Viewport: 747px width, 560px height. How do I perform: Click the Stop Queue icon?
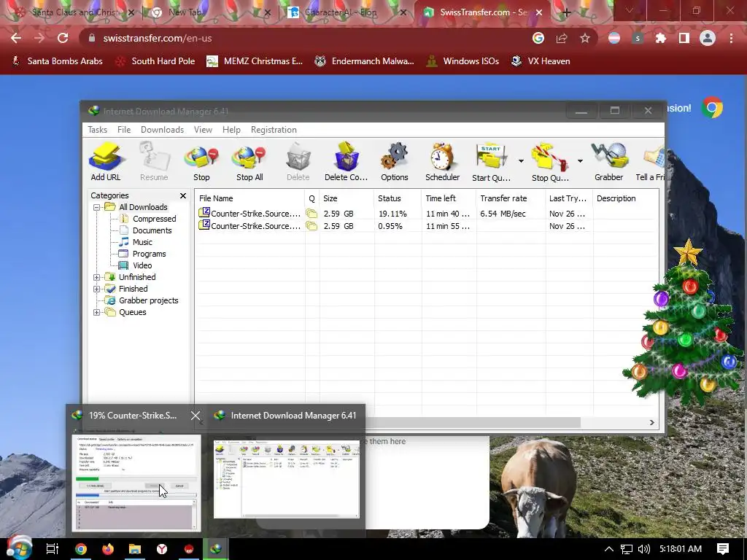point(550,162)
